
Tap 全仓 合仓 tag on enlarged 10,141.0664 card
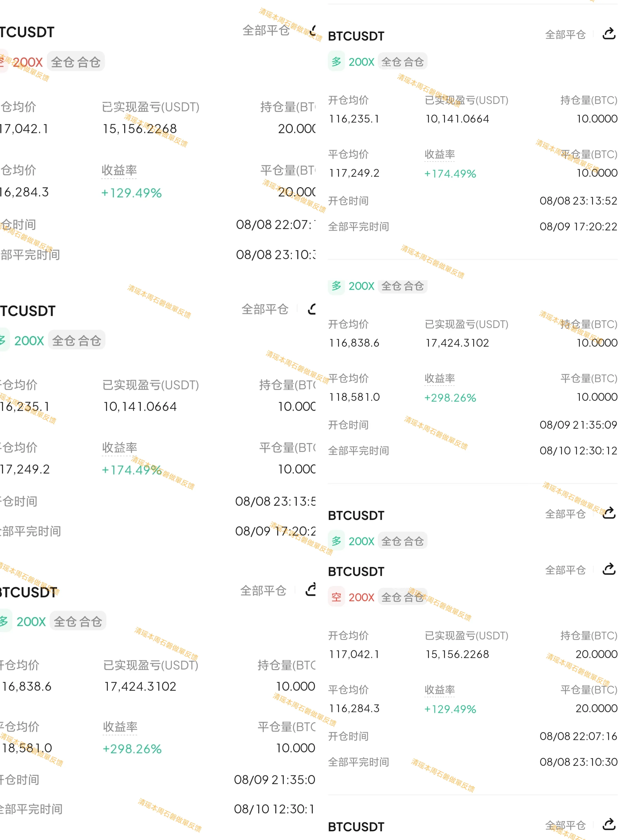[x=76, y=340]
